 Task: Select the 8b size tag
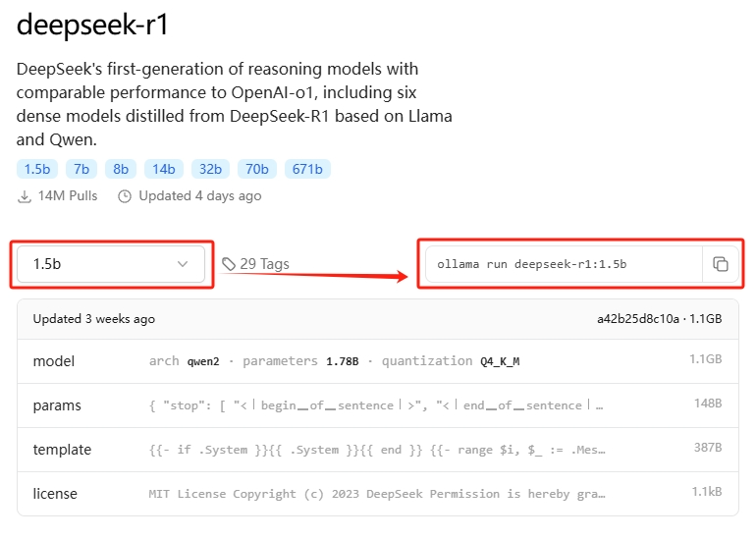[x=121, y=169]
